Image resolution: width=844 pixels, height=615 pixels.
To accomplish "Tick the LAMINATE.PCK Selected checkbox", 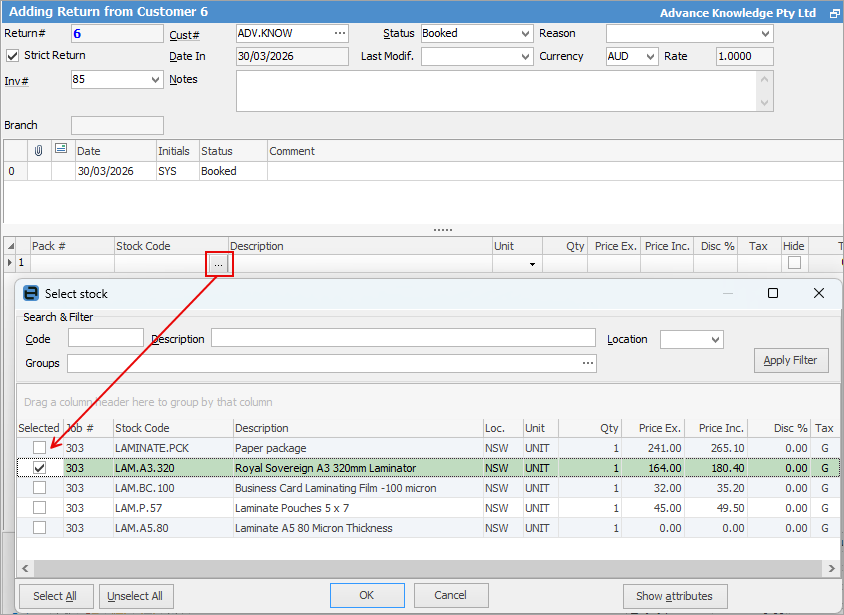I will (x=39, y=448).
